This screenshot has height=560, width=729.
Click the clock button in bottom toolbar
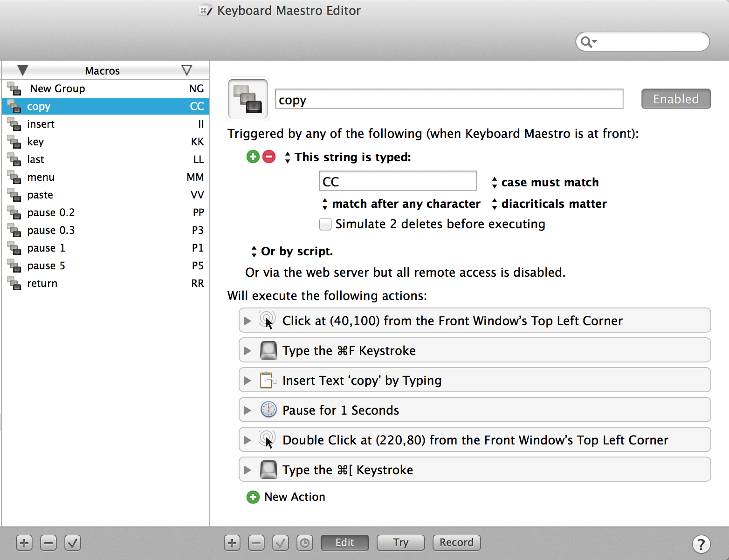click(305, 543)
